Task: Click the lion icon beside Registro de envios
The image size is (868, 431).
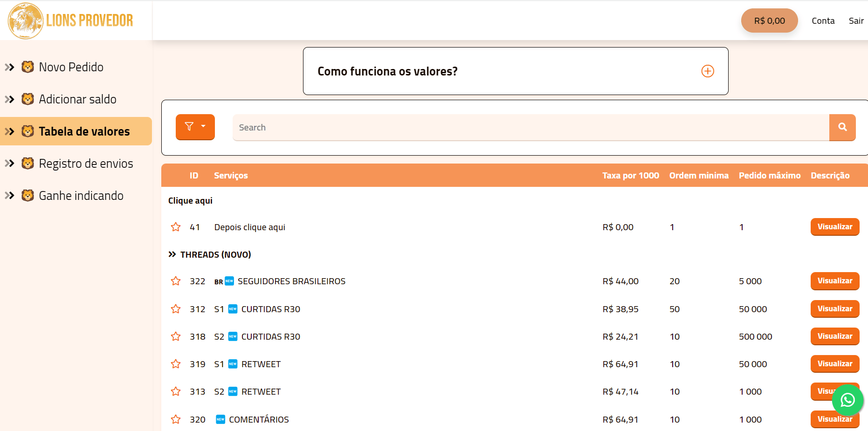Action: (28, 164)
